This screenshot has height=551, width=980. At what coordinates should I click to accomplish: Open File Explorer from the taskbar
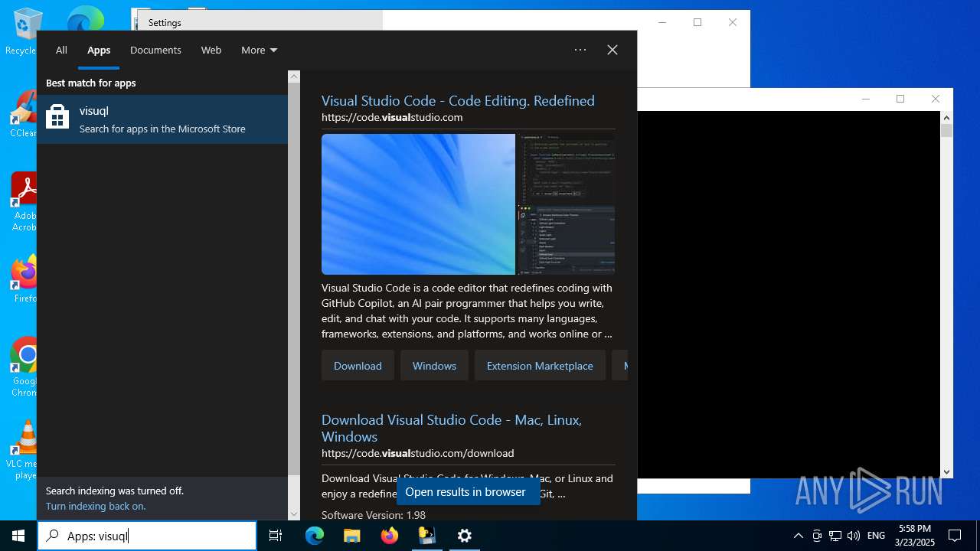pos(351,536)
